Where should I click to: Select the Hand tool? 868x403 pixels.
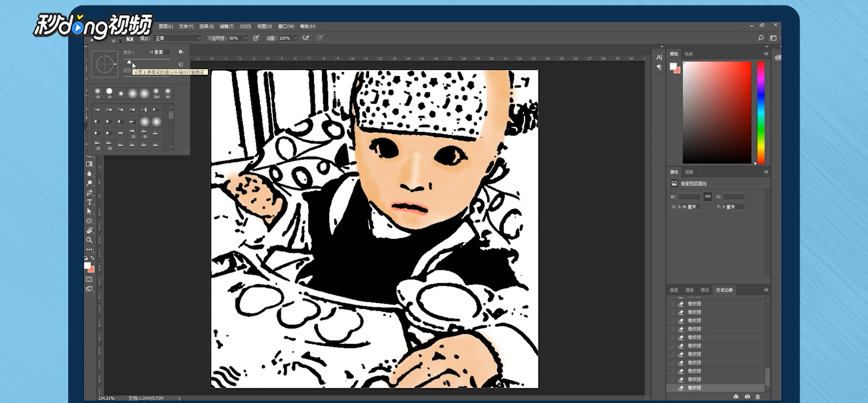click(x=89, y=230)
